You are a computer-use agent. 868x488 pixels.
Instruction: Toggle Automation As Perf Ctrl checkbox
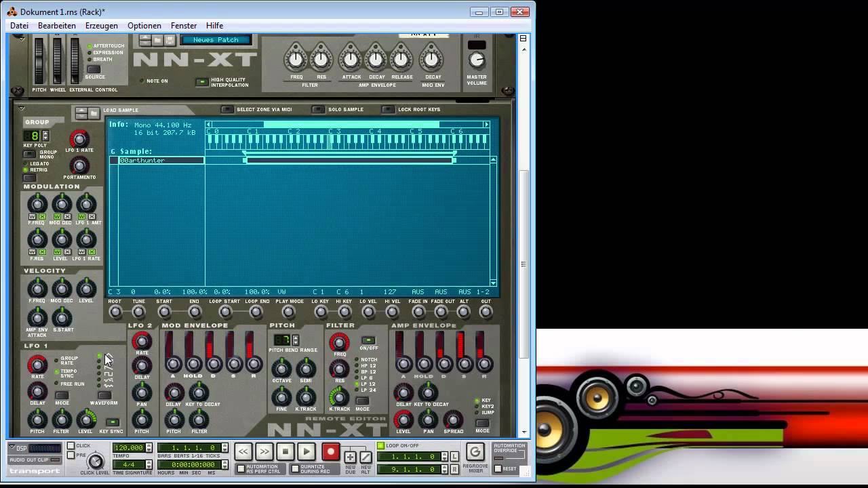click(241, 468)
